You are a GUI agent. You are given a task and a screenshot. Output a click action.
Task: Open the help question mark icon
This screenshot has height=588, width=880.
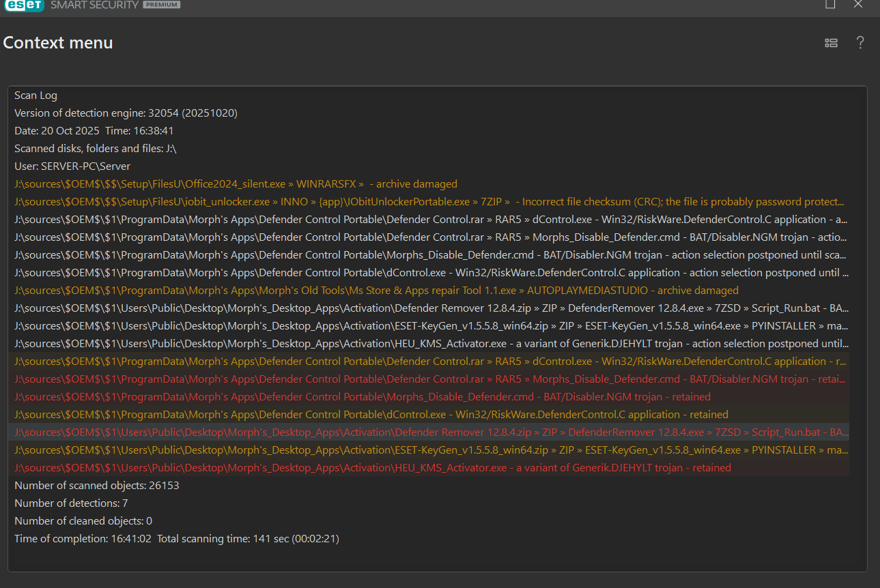pos(860,43)
